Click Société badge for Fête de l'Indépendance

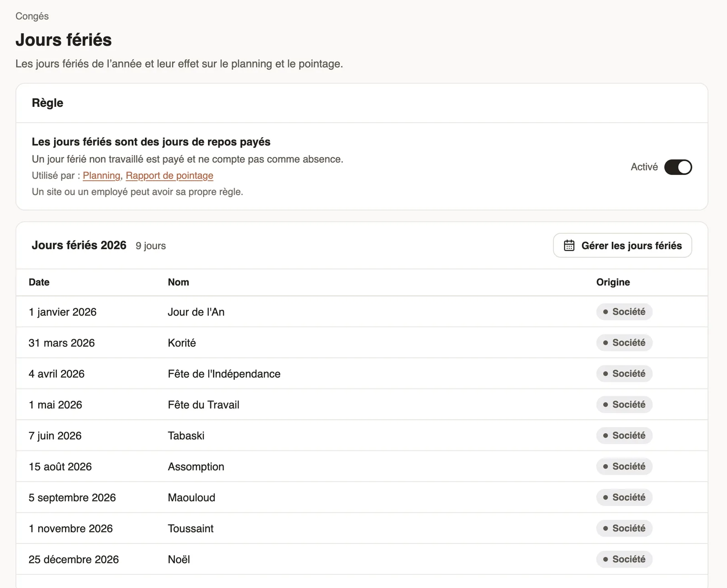624,374
